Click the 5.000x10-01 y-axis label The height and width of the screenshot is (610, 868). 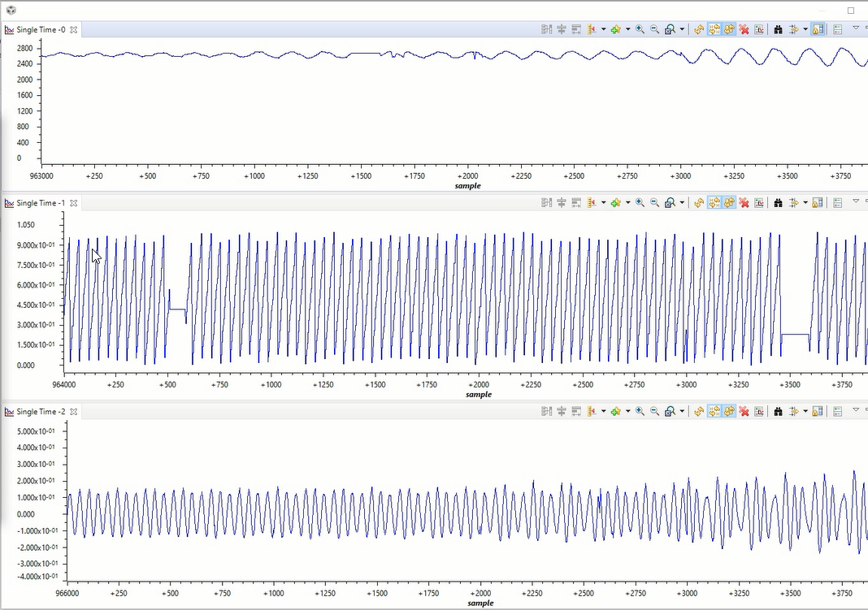point(37,430)
